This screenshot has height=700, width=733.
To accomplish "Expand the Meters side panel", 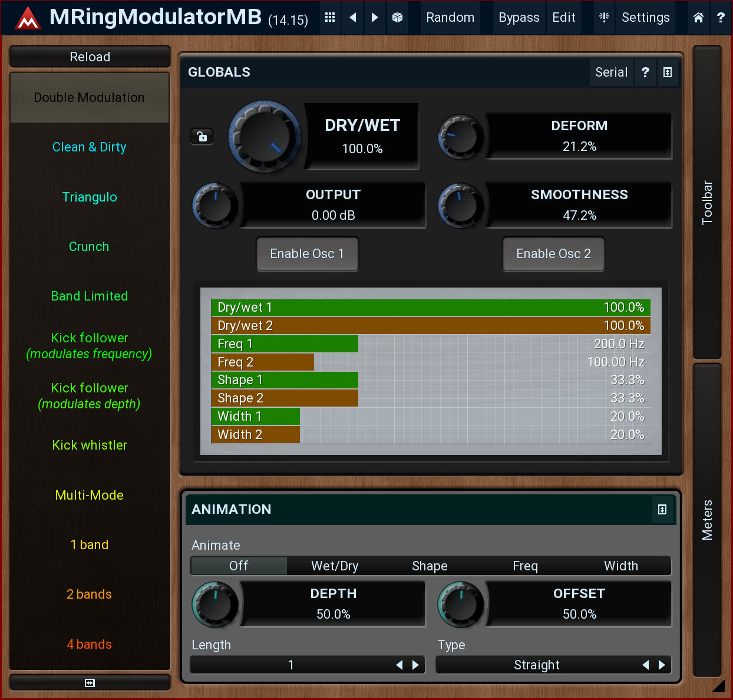I will tap(707, 519).
